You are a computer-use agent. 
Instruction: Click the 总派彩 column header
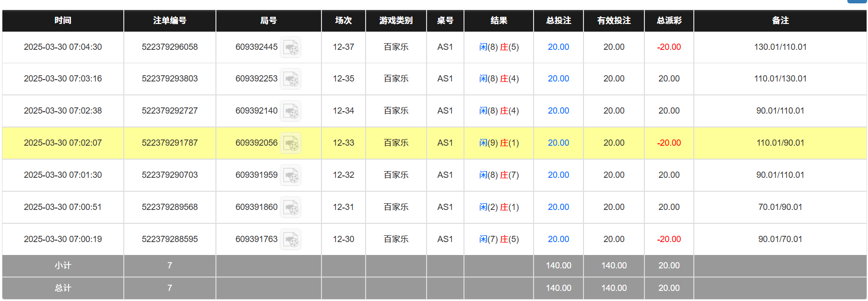(669, 21)
